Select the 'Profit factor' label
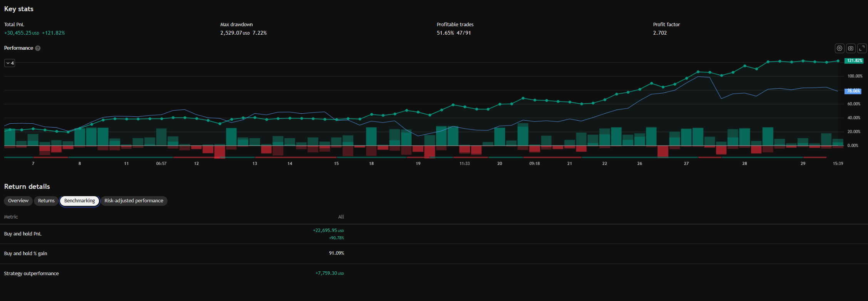868x301 pixels. click(x=666, y=24)
